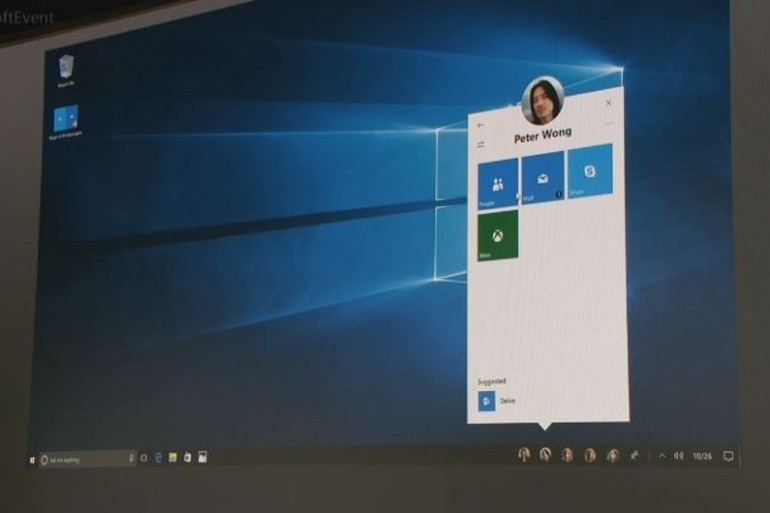Close the Peter Wong contact panel
Image resolution: width=770 pixels, height=513 pixels.
608,103
